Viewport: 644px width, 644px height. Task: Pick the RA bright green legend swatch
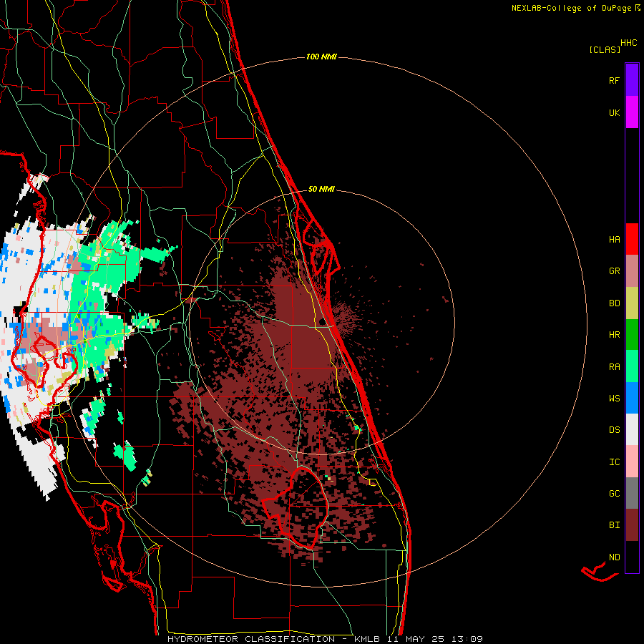[x=632, y=366]
